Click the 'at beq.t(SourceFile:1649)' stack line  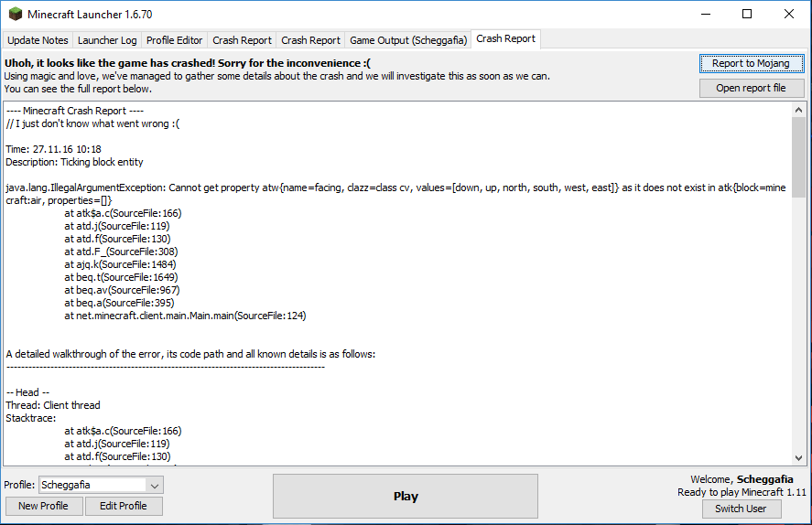pyautogui.click(x=121, y=277)
